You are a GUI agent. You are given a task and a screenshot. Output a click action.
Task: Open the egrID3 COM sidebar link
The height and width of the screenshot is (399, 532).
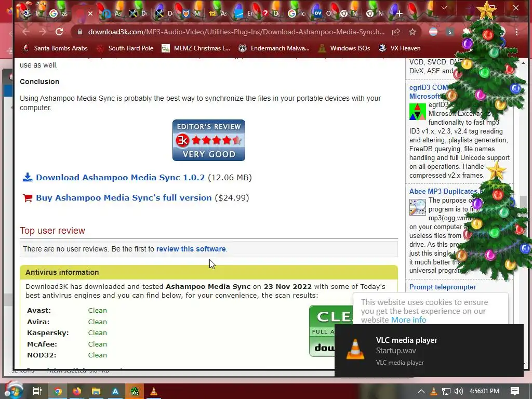(x=429, y=91)
